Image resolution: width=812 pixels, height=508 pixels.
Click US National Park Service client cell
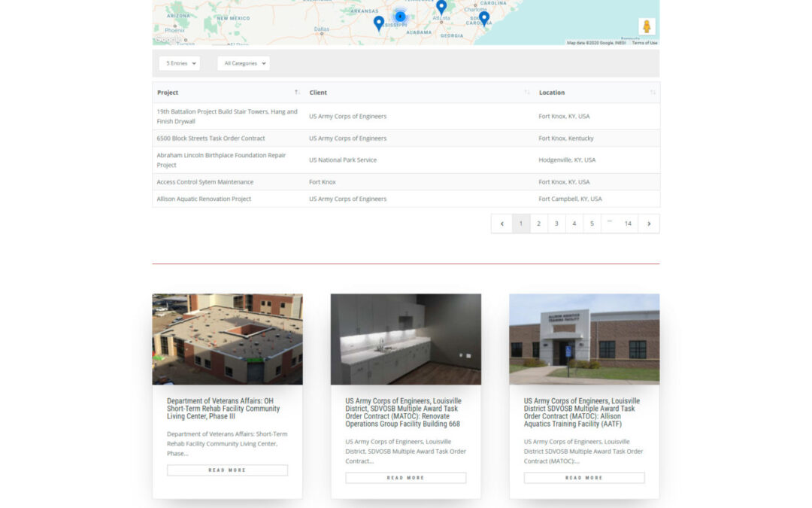[x=343, y=160]
